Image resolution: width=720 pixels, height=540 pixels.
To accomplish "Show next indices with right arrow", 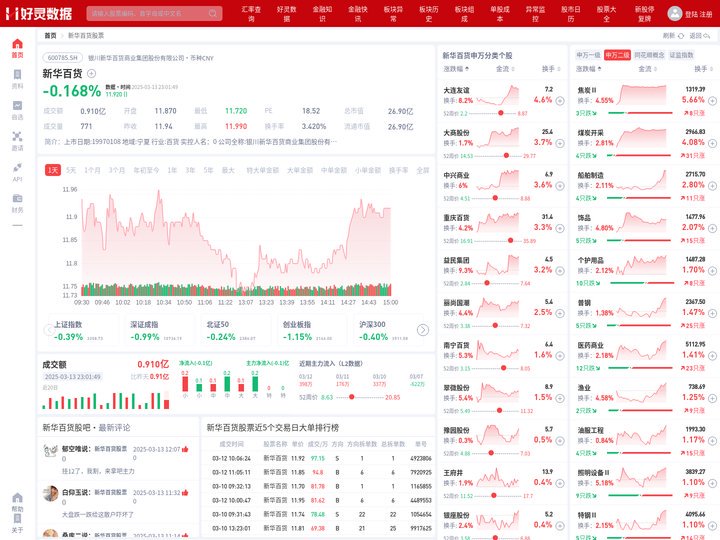I will point(422,330).
